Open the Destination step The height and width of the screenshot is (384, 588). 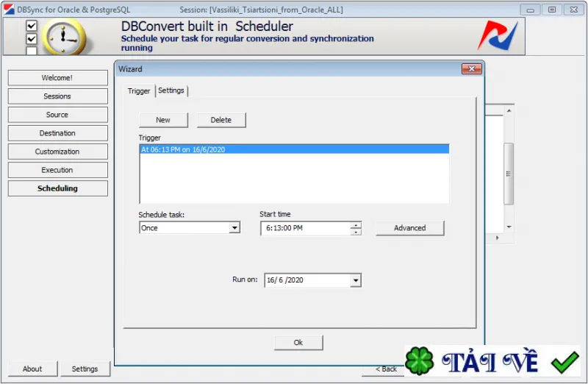58,133
